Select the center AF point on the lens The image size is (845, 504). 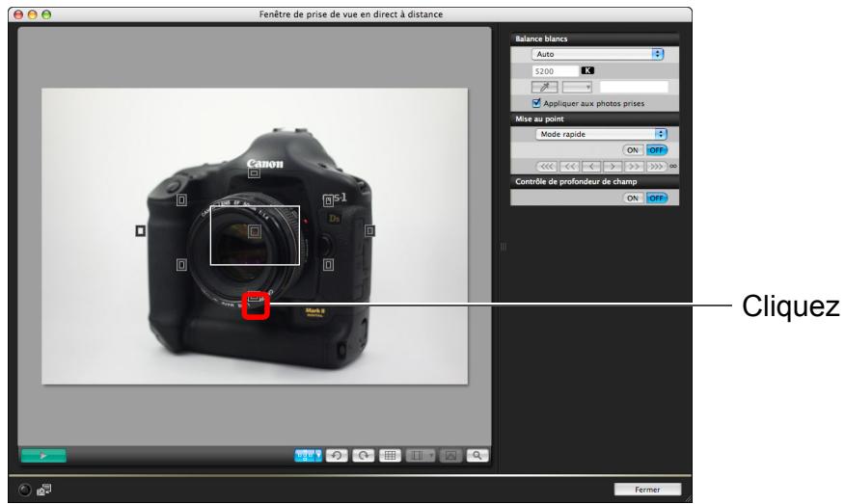(255, 231)
